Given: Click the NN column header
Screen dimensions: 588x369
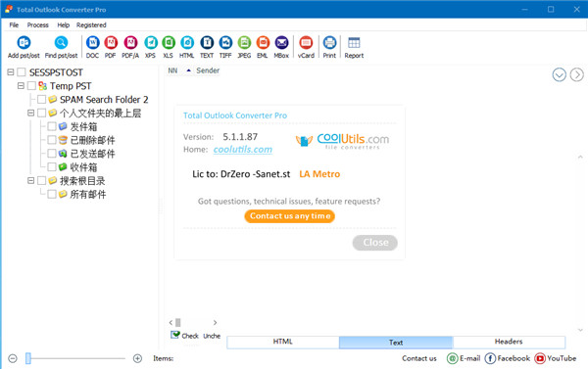Looking at the screenshot, I should point(172,70).
